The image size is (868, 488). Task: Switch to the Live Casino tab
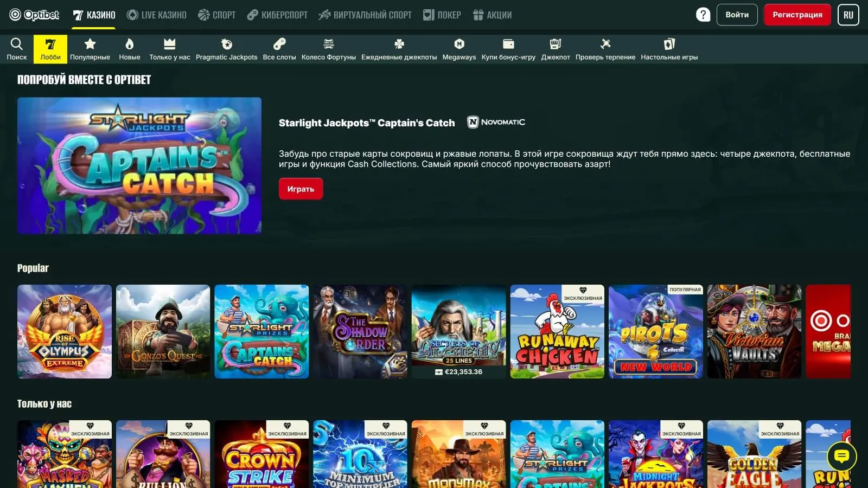click(157, 15)
